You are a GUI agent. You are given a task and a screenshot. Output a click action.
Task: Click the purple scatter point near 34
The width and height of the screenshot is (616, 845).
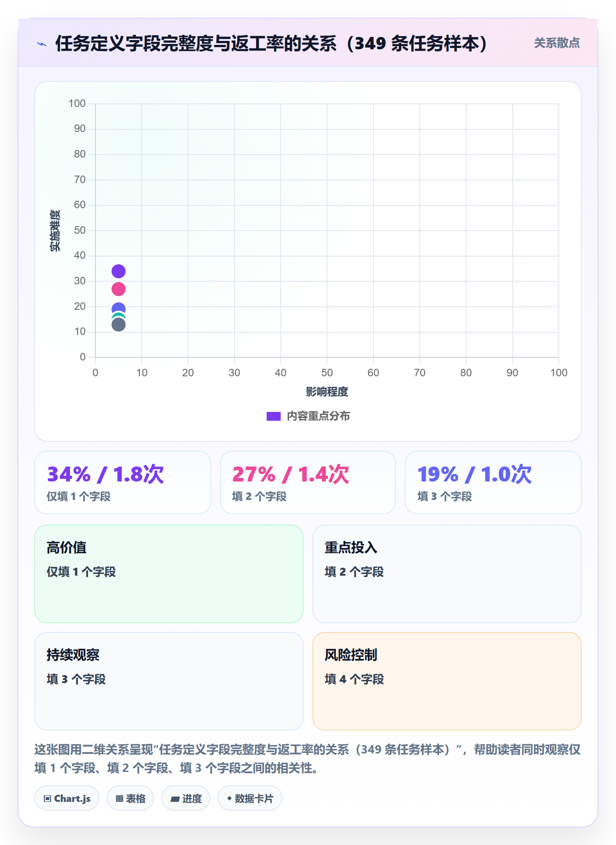tap(118, 271)
